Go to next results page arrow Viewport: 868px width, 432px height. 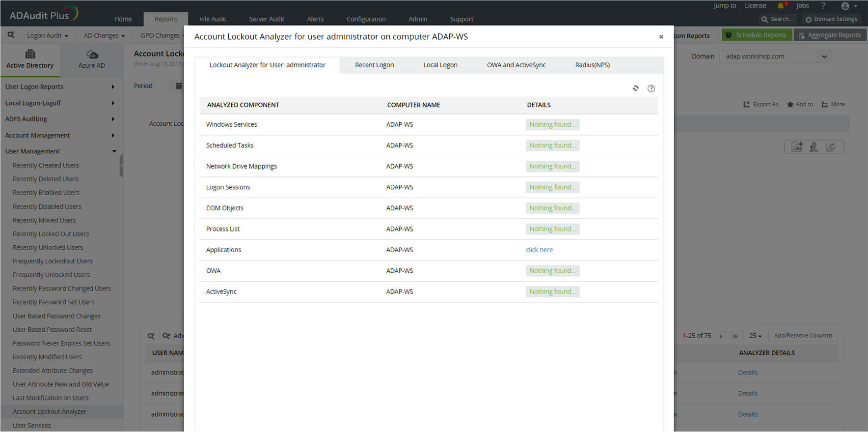[x=721, y=336]
